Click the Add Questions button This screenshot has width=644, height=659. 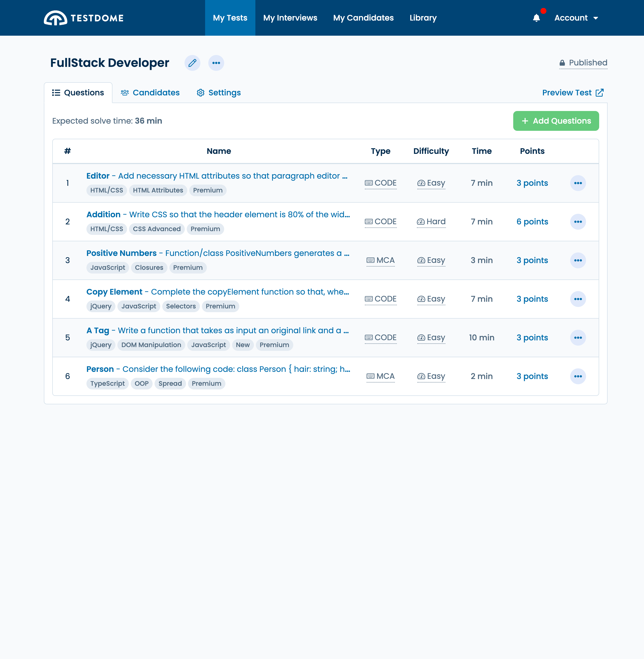tap(556, 121)
